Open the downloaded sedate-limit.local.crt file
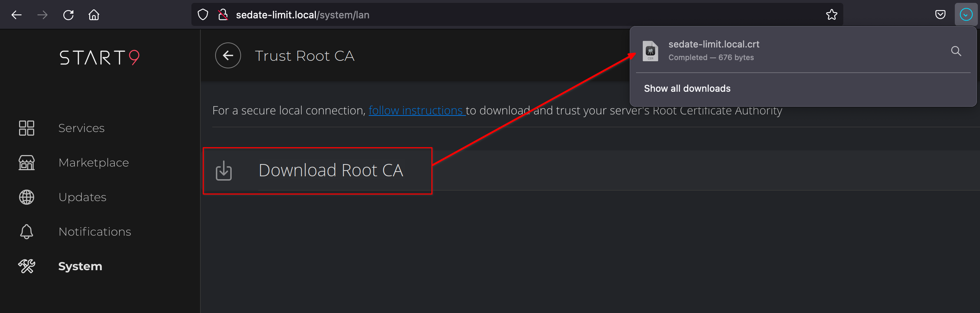This screenshot has width=980, height=313. pyautogui.click(x=714, y=50)
